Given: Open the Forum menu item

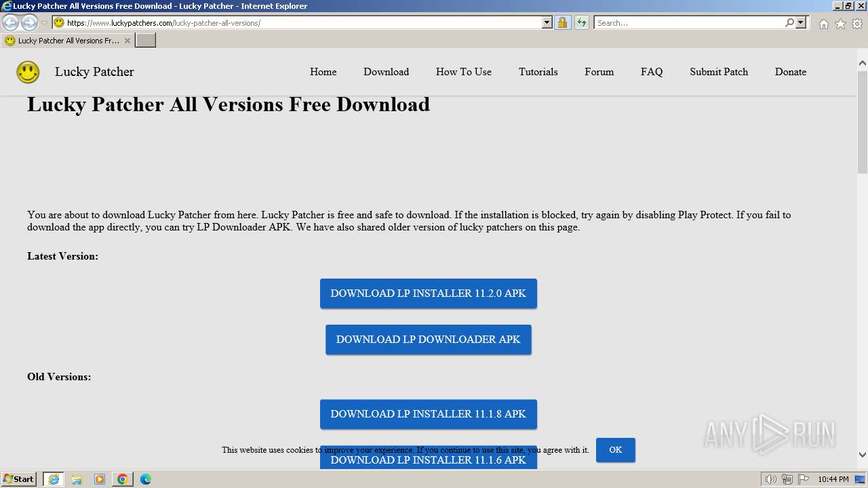Looking at the screenshot, I should pyautogui.click(x=599, y=72).
